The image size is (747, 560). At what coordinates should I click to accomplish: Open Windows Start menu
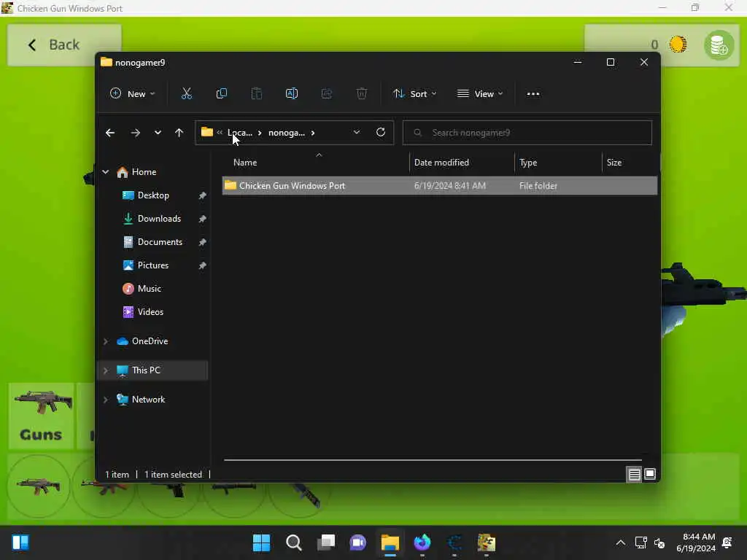(x=261, y=542)
